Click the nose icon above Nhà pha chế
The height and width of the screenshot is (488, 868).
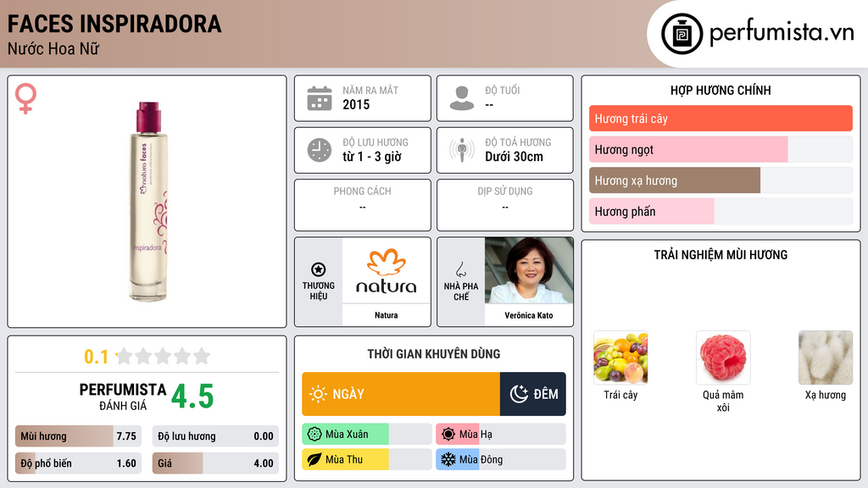(x=460, y=269)
